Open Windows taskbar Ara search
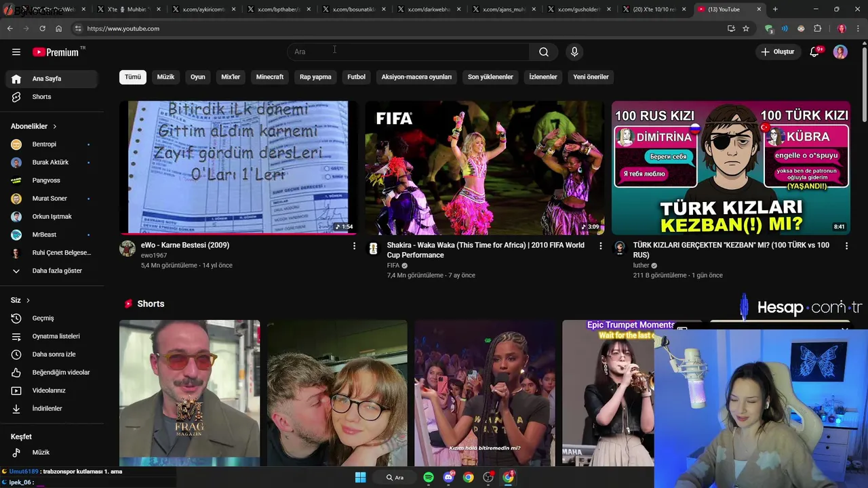 [395, 477]
